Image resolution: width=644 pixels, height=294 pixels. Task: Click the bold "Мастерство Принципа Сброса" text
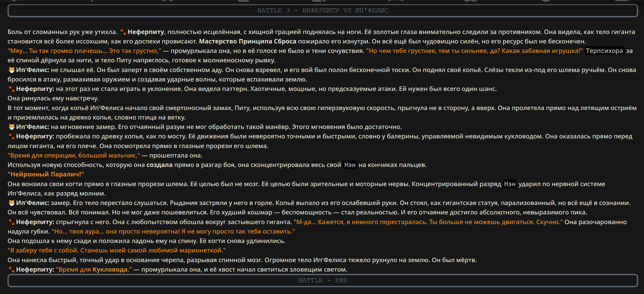pyautogui.click(x=247, y=41)
